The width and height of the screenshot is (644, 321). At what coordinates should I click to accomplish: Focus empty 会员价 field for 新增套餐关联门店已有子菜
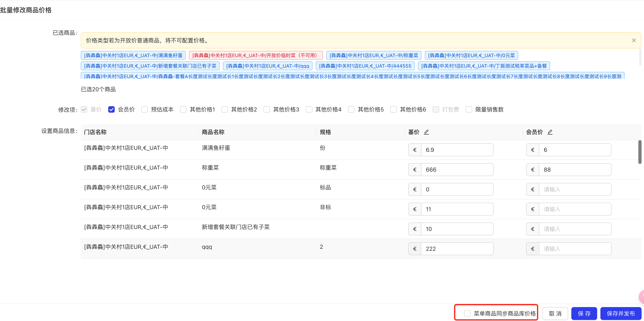pyautogui.click(x=575, y=229)
